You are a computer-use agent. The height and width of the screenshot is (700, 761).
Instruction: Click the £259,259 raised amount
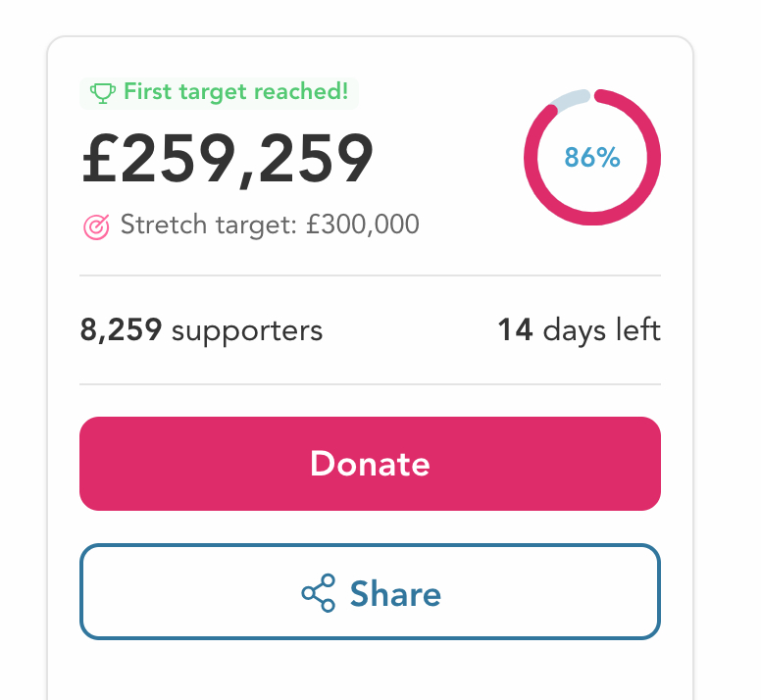[x=228, y=161]
